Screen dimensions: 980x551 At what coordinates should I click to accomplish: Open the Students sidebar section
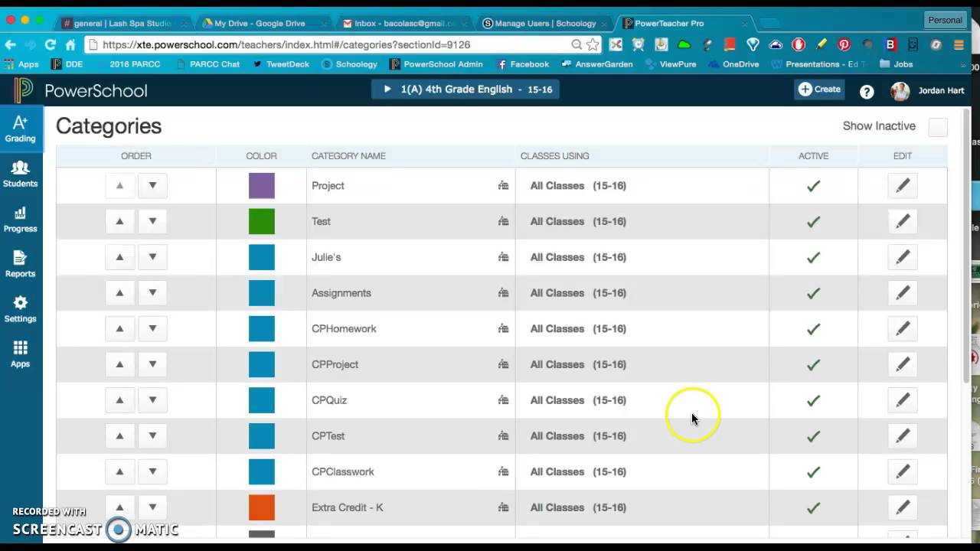[x=20, y=174]
